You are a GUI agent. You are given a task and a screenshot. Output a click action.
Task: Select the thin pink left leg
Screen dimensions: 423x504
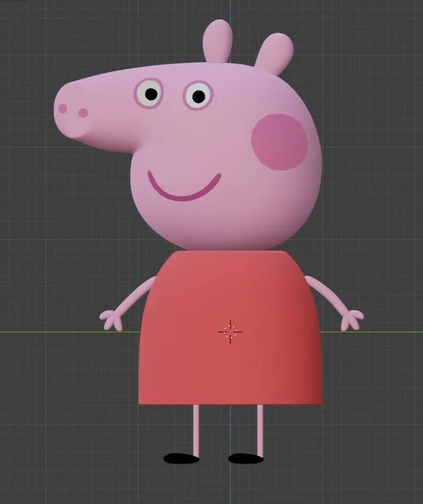click(x=196, y=431)
